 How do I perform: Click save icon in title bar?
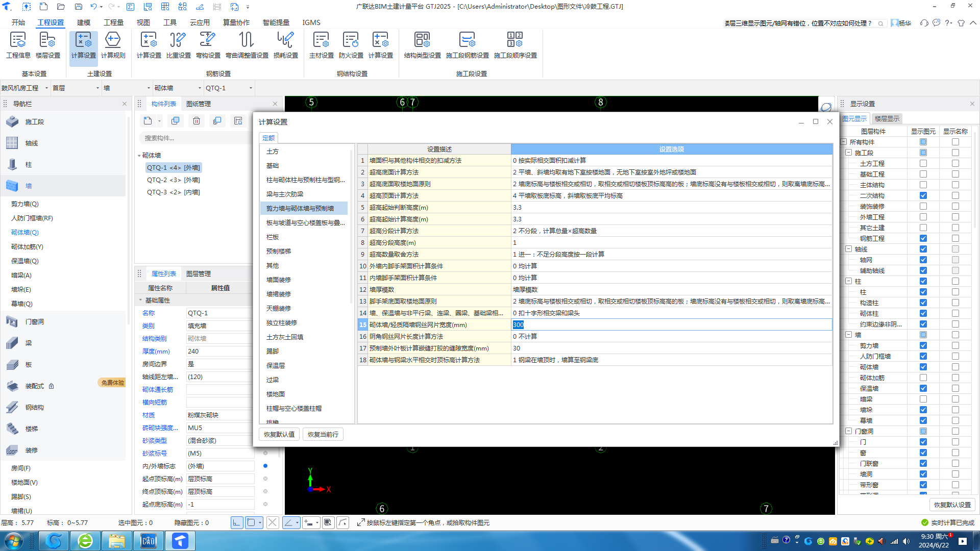click(78, 7)
